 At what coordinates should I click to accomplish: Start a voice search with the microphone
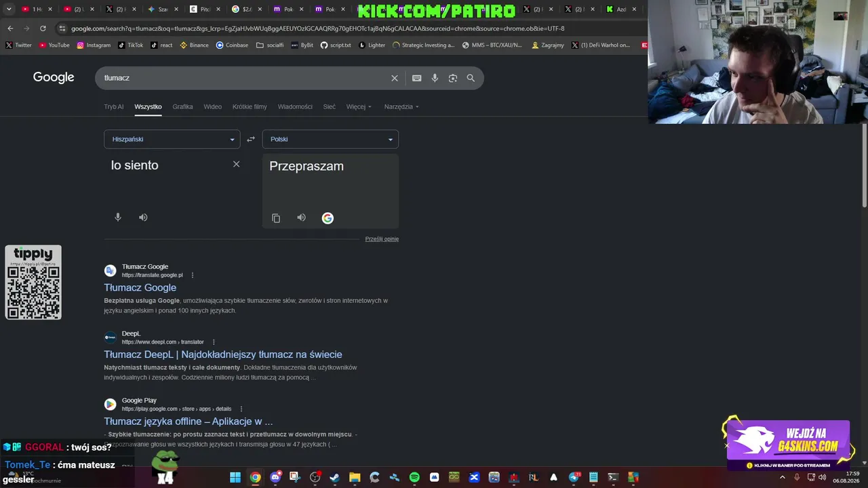click(x=435, y=78)
